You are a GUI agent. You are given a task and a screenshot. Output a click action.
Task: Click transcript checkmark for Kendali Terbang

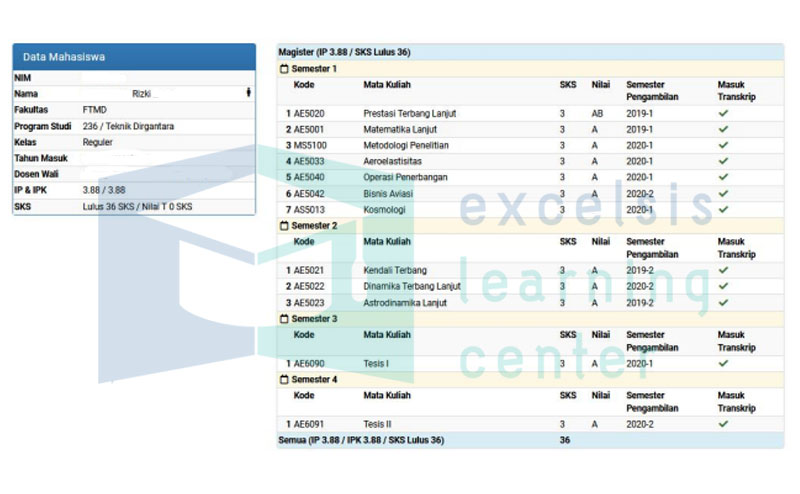click(723, 270)
